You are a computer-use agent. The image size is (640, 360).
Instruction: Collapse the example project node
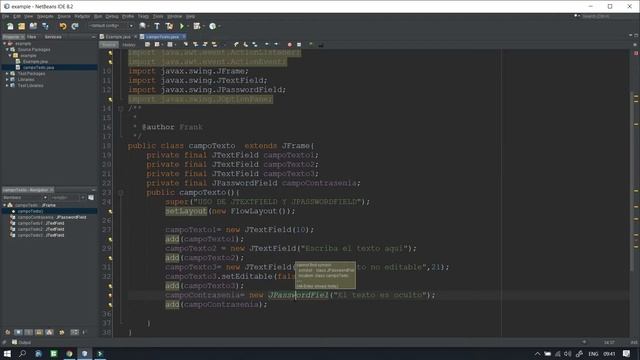pos(4,44)
